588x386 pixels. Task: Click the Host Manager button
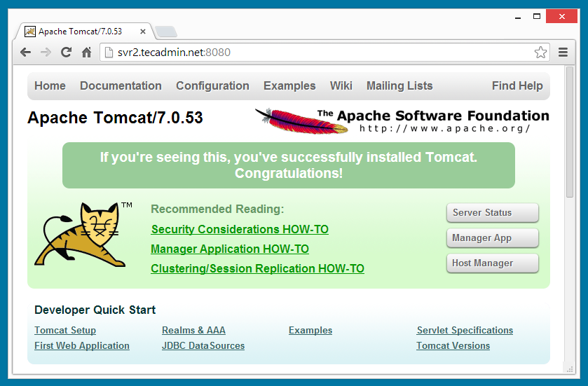(493, 263)
